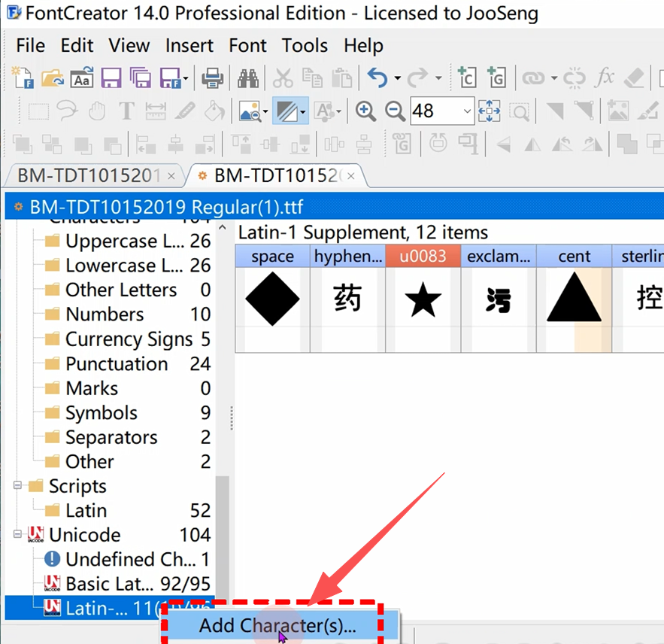This screenshot has width=664, height=644.
Task: Open the Font menu
Action: (247, 45)
